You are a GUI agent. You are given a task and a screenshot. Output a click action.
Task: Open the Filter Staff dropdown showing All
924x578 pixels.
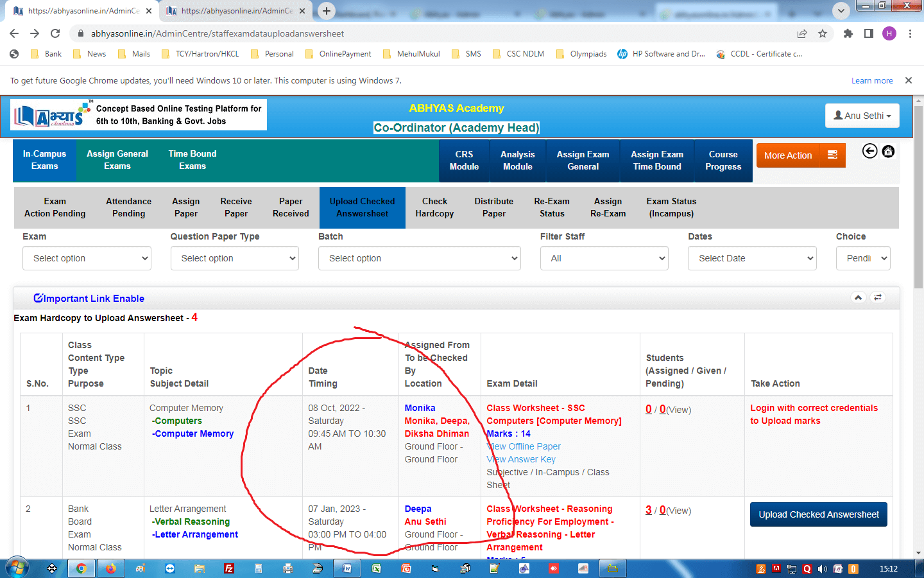point(604,258)
